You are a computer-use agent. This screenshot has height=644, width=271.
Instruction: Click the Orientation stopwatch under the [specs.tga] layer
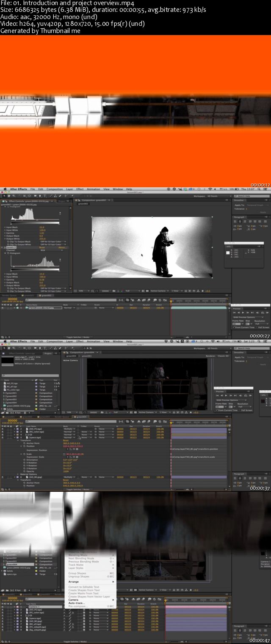click(x=23, y=460)
